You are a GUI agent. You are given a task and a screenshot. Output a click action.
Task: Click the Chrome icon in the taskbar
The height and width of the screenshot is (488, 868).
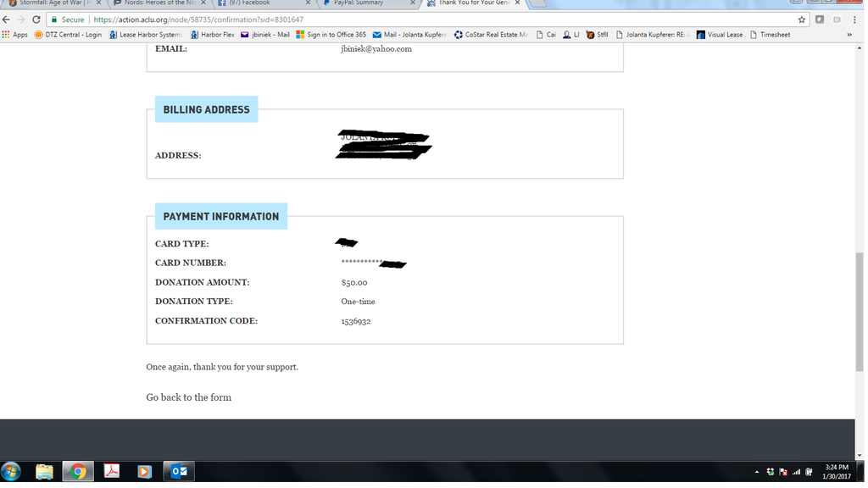click(78, 471)
